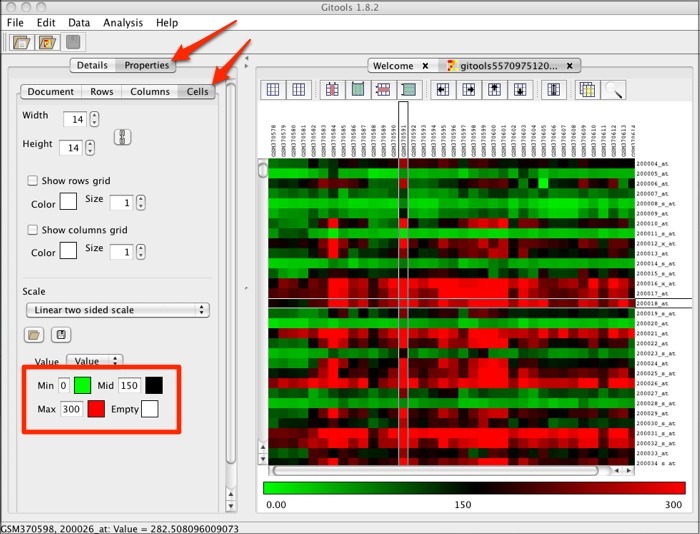Click the Height input field

(72, 148)
